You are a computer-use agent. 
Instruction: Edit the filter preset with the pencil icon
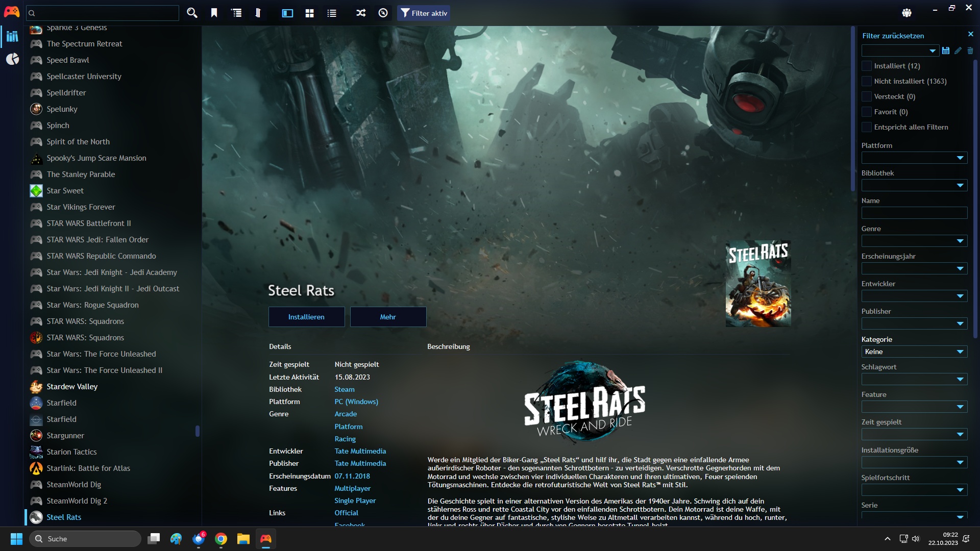(x=958, y=51)
